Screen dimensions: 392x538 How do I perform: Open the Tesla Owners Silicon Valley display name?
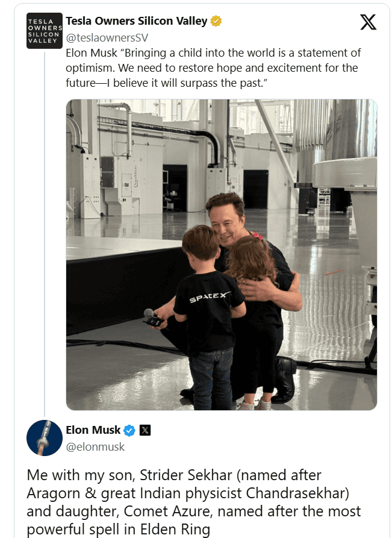(x=136, y=21)
